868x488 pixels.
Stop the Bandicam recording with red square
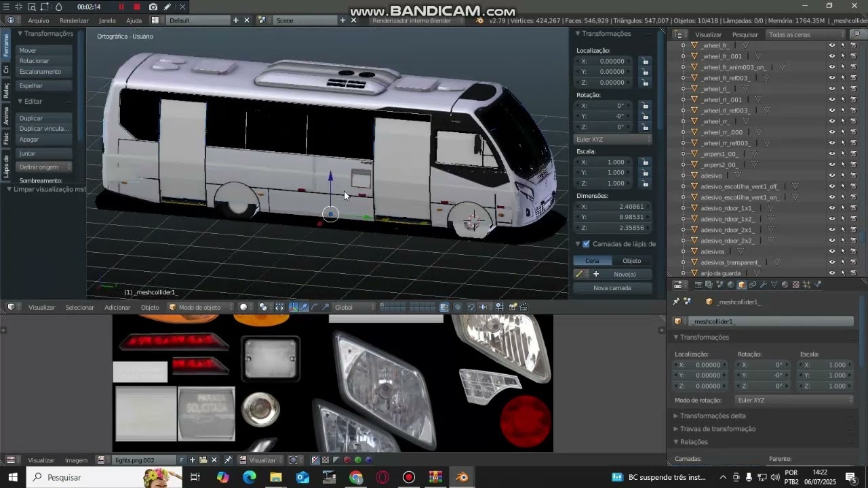(x=137, y=7)
